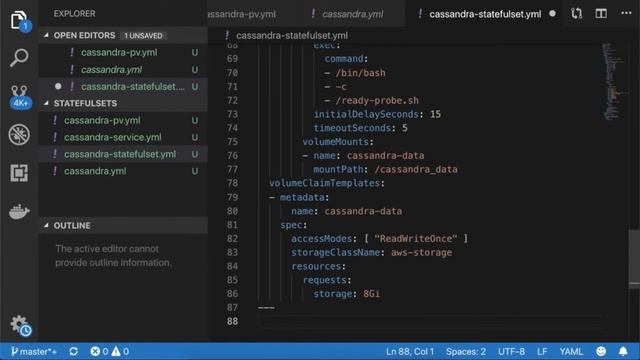Image resolution: width=640 pixels, height=360 pixels.
Task: Click "ReadWriteOnce" string on line 82
Action: click(x=416, y=238)
